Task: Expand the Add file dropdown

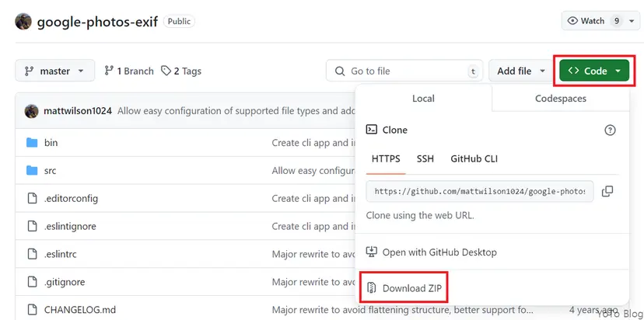Action: coord(520,71)
